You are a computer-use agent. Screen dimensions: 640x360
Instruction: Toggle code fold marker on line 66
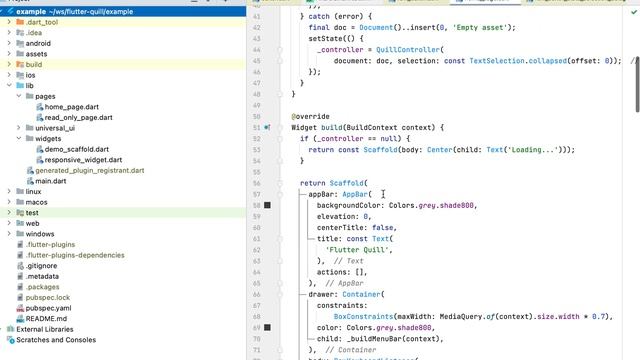click(x=280, y=294)
